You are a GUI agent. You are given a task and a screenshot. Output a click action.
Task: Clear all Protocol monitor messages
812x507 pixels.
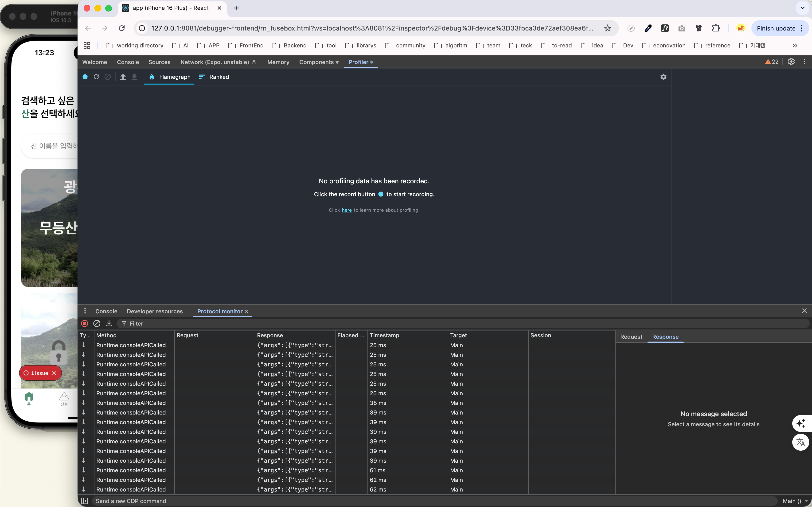97,323
